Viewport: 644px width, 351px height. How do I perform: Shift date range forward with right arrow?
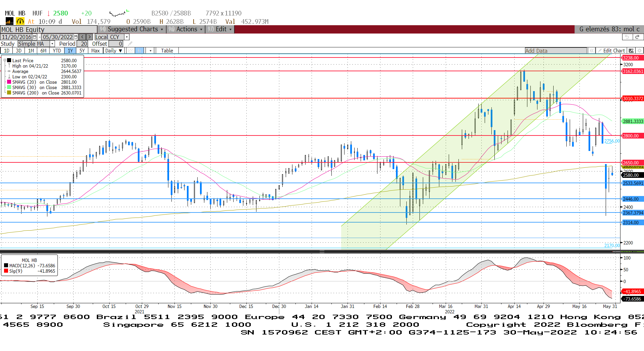90,37
